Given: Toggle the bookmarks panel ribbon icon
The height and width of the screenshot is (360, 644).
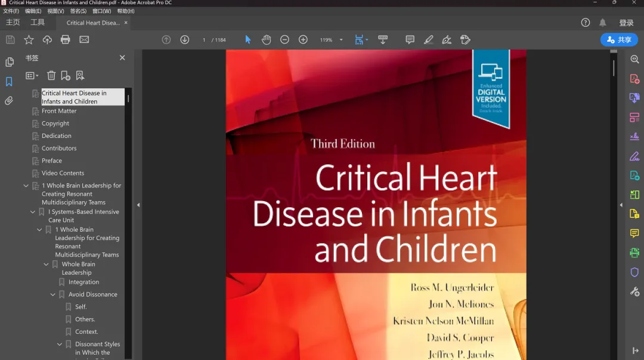Looking at the screenshot, I should click(9, 81).
